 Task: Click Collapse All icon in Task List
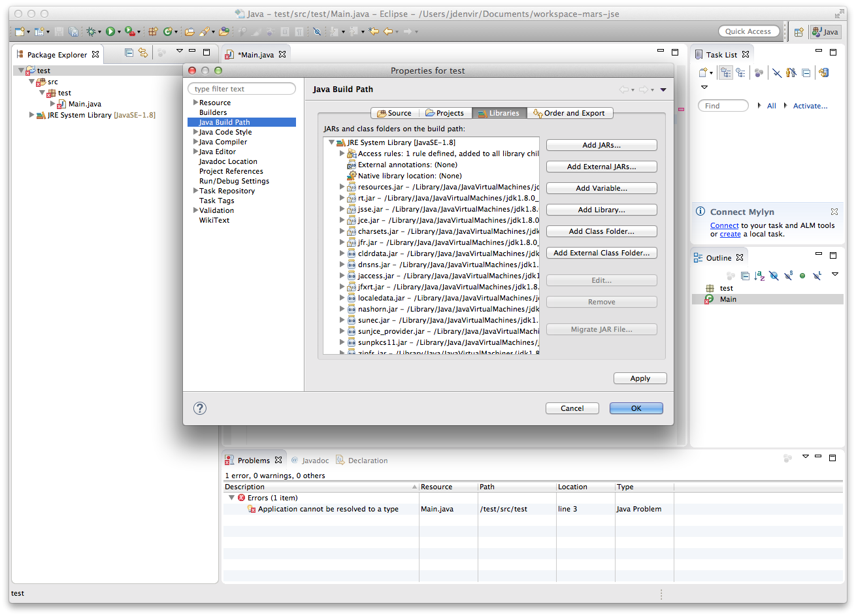pyautogui.click(x=806, y=73)
